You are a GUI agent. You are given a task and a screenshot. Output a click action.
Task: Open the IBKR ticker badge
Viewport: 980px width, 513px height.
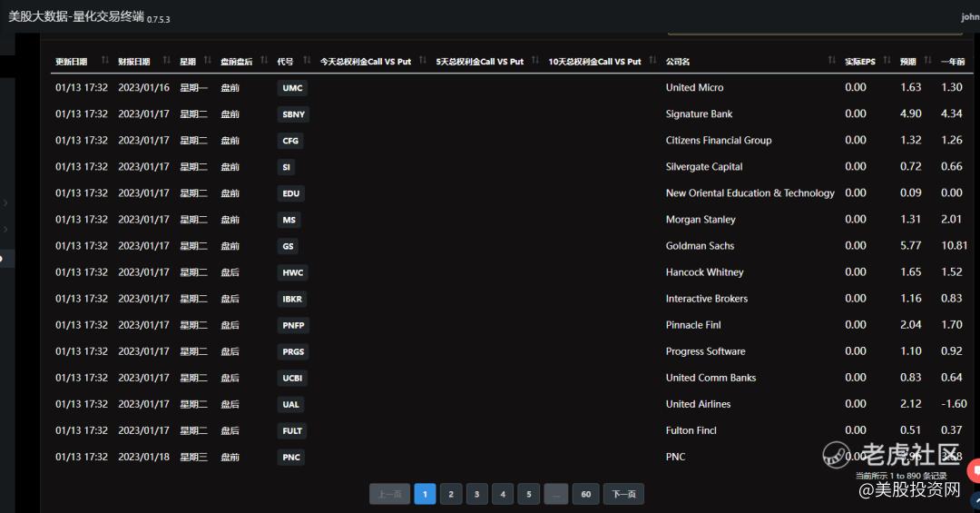(x=292, y=299)
